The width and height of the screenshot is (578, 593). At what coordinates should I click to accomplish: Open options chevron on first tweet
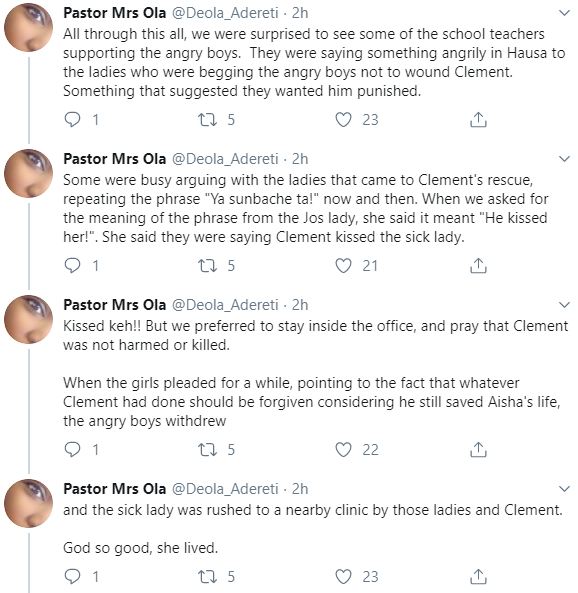click(564, 13)
